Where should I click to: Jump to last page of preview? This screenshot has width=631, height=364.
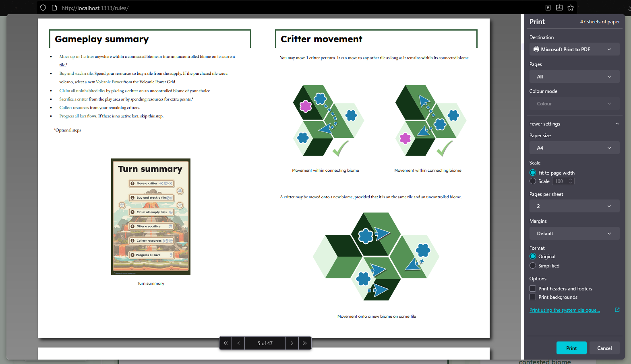[x=305, y=343]
